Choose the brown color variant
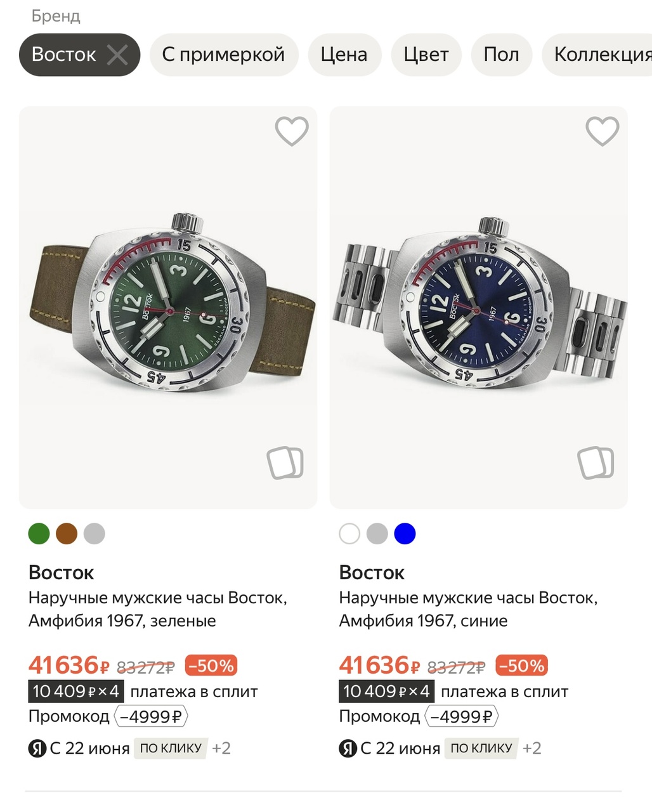The image size is (652, 812). coord(67,534)
